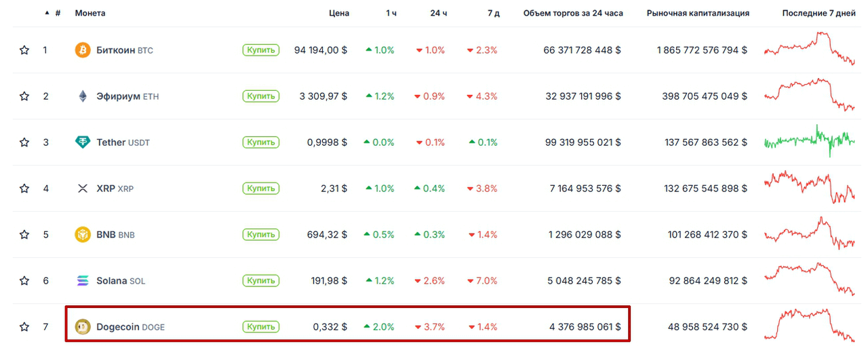Open the Эфириум ETH coin link

point(127,96)
